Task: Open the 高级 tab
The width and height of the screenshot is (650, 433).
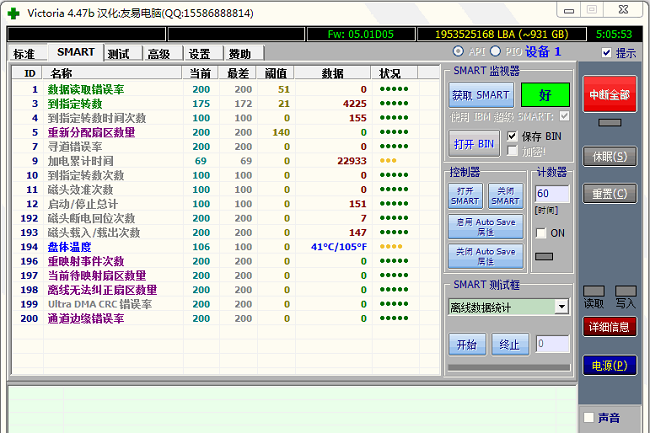Action: (158, 54)
